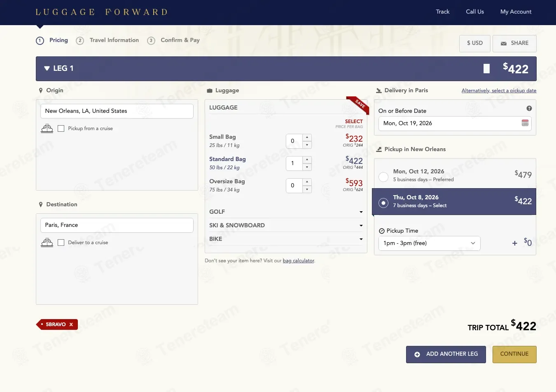Screen dimensions: 556x392
Task: Enable the Deliver to a cruise checkbox
Action: [61, 243]
